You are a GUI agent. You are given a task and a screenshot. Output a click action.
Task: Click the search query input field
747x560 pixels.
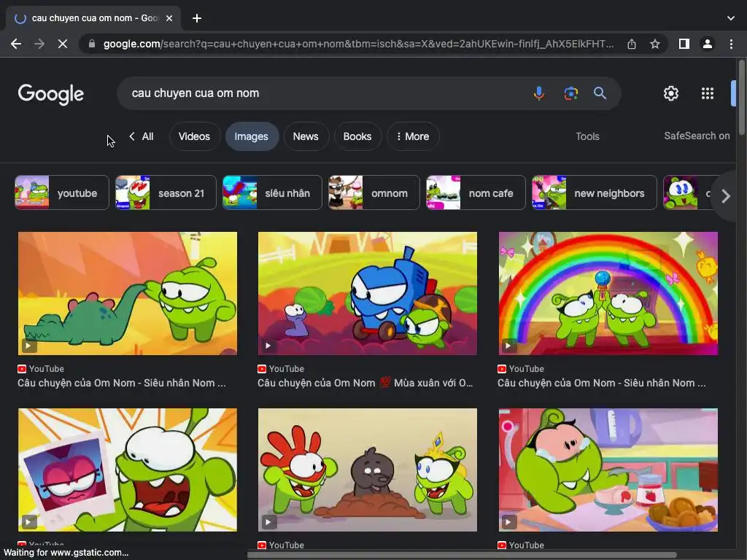pyautogui.click(x=324, y=93)
